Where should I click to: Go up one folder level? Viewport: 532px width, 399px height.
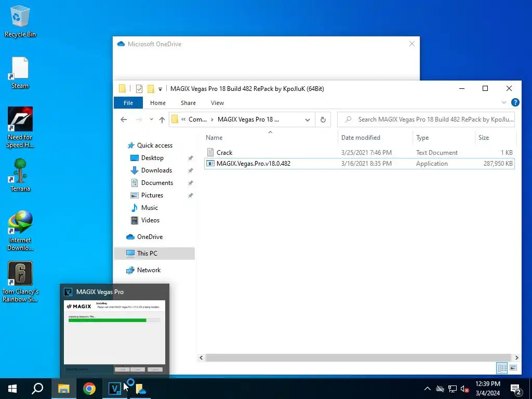(162, 119)
